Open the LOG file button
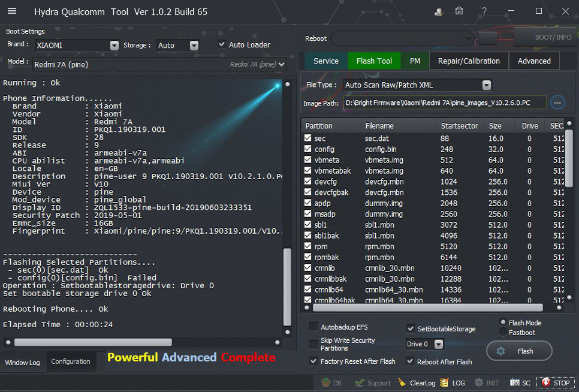The height and width of the screenshot is (392, 579). tap(453, 383)
